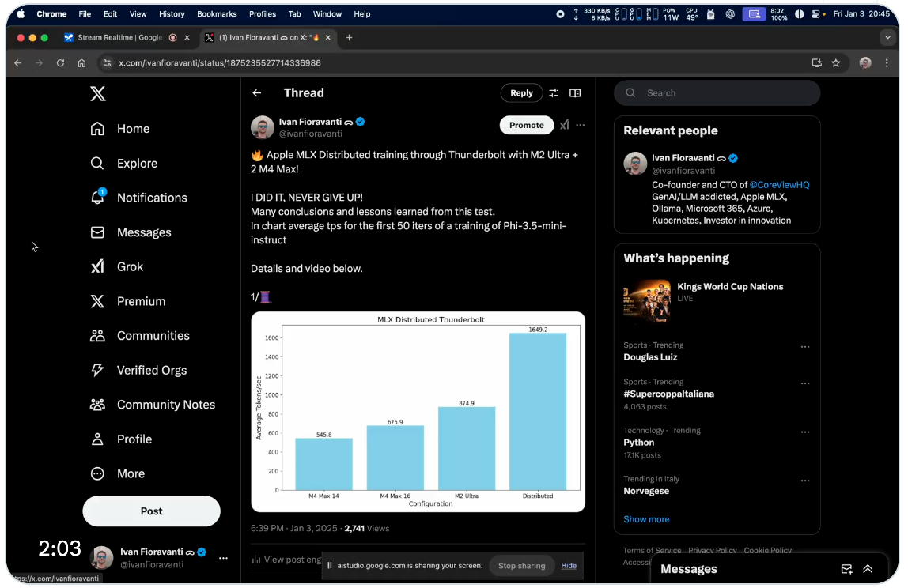Viewport: 908px width, 588px height.
Task: Open the Privacy Policy link
Action: 713,550
